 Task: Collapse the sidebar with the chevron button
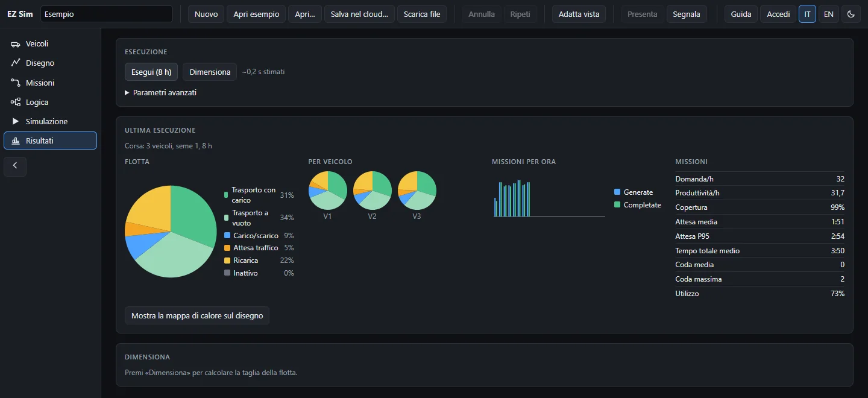(15, 165)
